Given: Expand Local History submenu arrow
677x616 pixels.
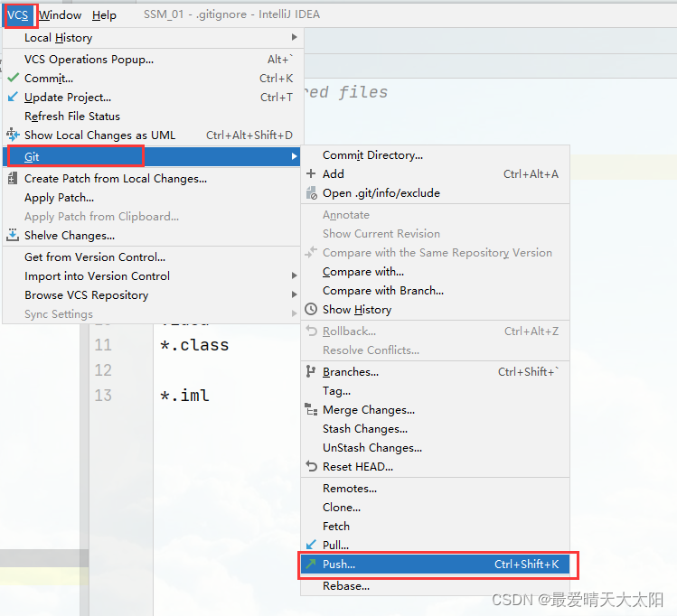Looking at the screenshot, I should click(294, 38).
